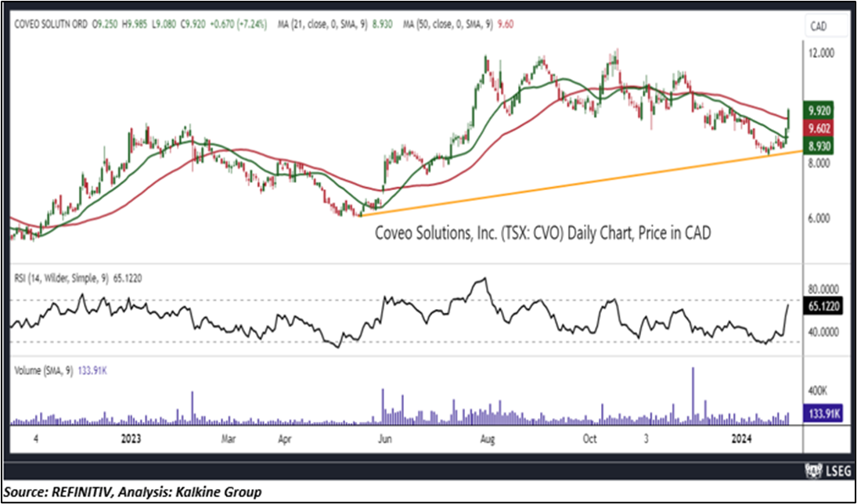Screen dimensions: 857x504
Task: Select the MA 50 indicator legend
Action: pos(458,24)
